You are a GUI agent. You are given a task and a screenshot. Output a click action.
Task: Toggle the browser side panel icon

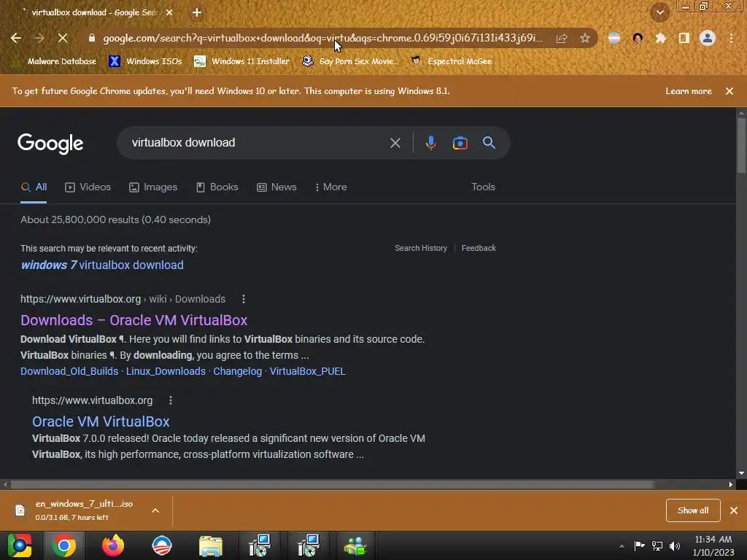coord(684,38)
